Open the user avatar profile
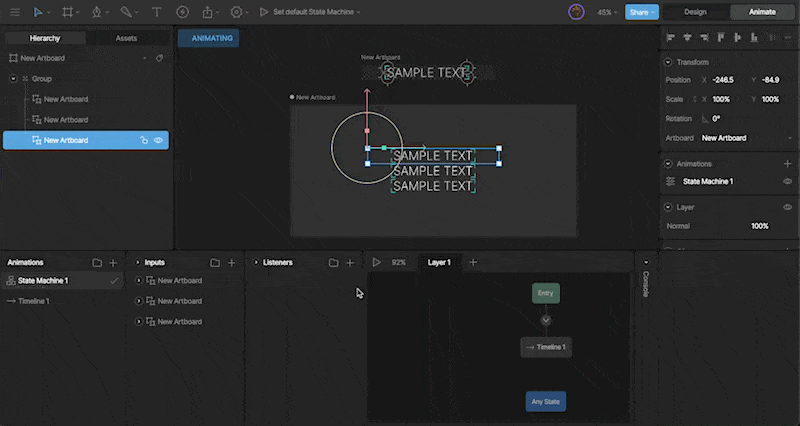Image resolution: width=800 pixels, height=426 pixels. [576, 12]
